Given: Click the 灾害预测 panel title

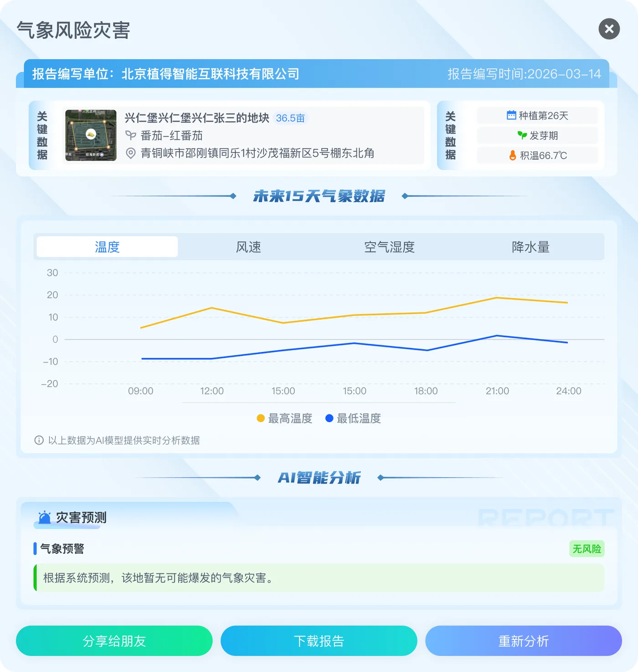Looking at the screenshot, I should click(81, 517).
